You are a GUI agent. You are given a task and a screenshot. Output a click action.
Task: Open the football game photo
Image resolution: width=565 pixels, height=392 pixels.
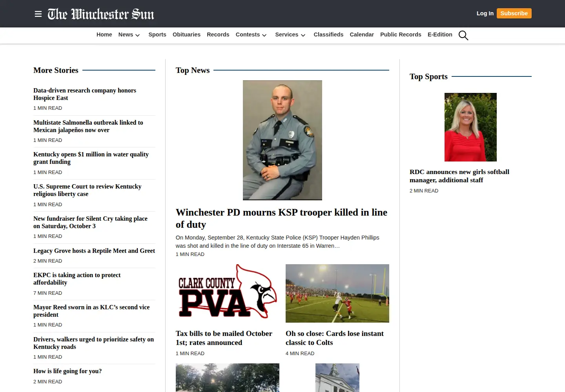click(337, 293)
